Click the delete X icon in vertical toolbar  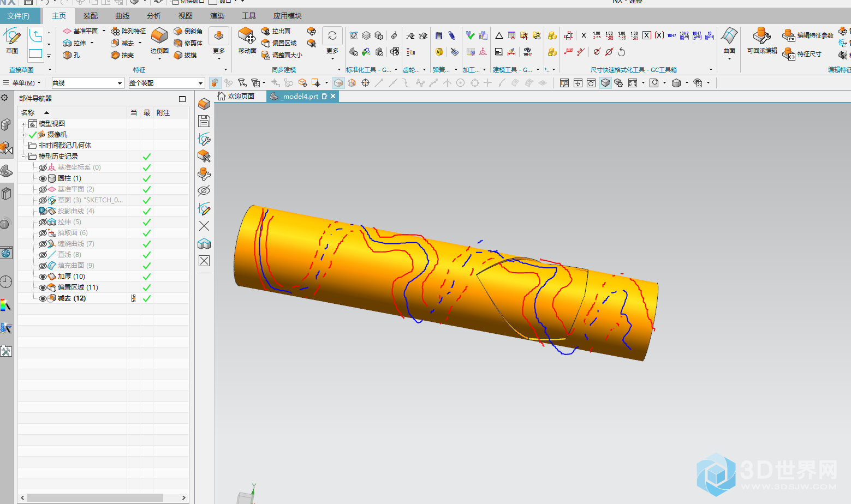point(204,225)
